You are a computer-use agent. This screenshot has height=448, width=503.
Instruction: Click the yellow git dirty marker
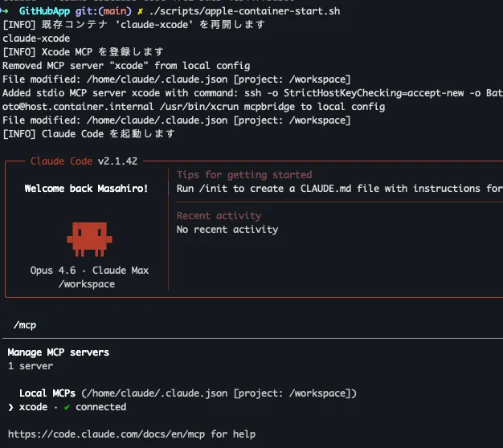140,11
